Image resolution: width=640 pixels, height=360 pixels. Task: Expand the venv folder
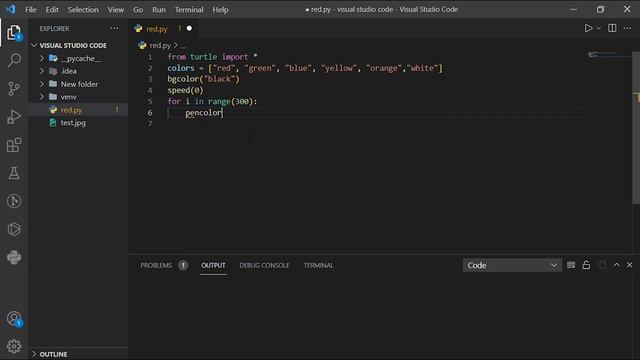(x=42, y=97)
